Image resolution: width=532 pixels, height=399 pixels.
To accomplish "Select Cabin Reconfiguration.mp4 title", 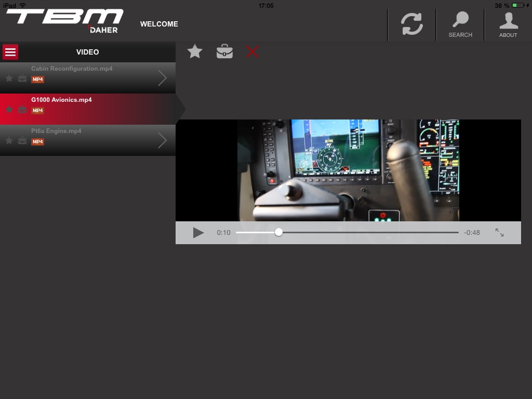I will point(72,69).
